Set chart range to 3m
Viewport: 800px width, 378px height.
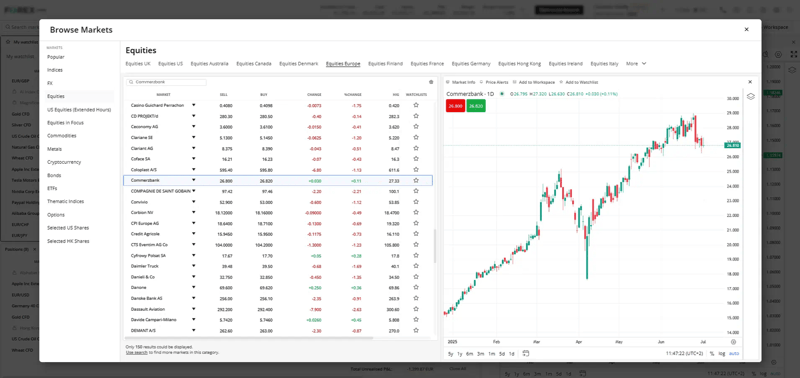tap(481, 353)
